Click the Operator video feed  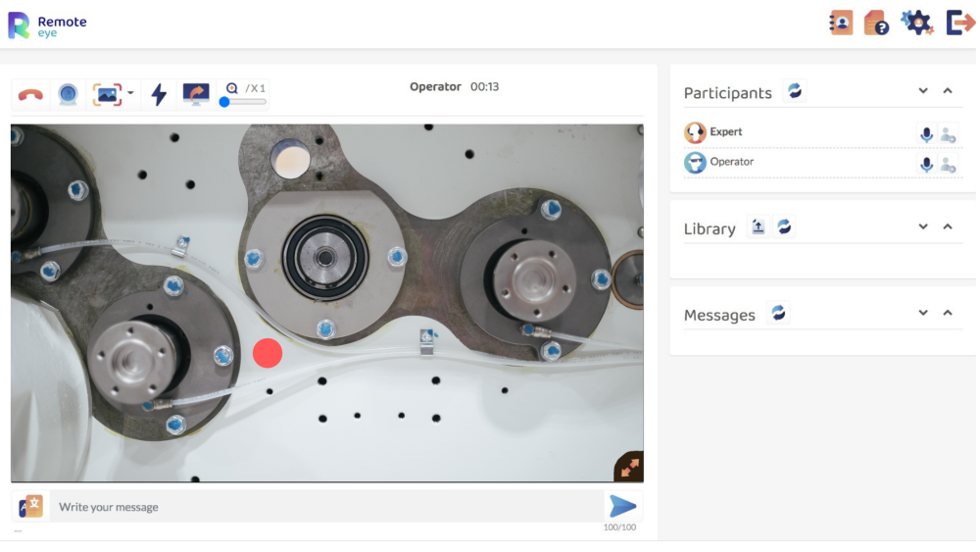coord(327,303)
